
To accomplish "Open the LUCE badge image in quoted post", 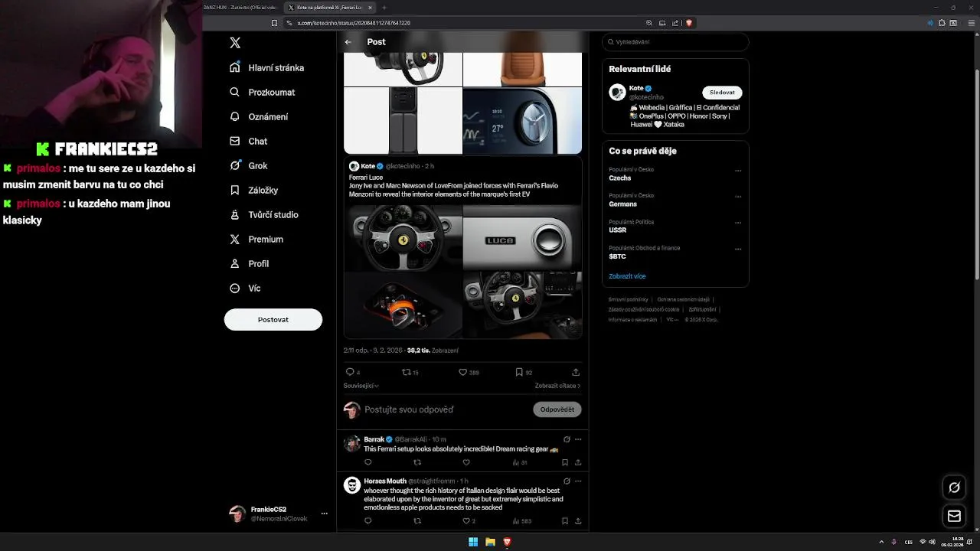I will tap(523, 237).
